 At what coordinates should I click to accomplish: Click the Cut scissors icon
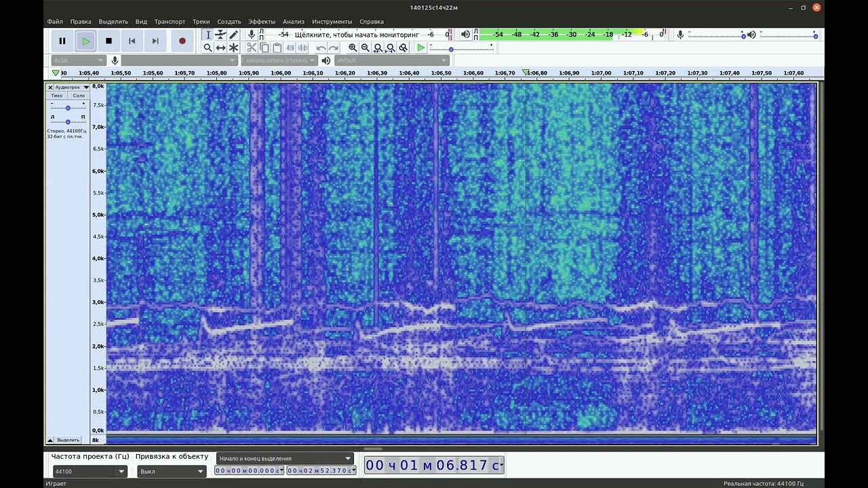tap(252, 47)
